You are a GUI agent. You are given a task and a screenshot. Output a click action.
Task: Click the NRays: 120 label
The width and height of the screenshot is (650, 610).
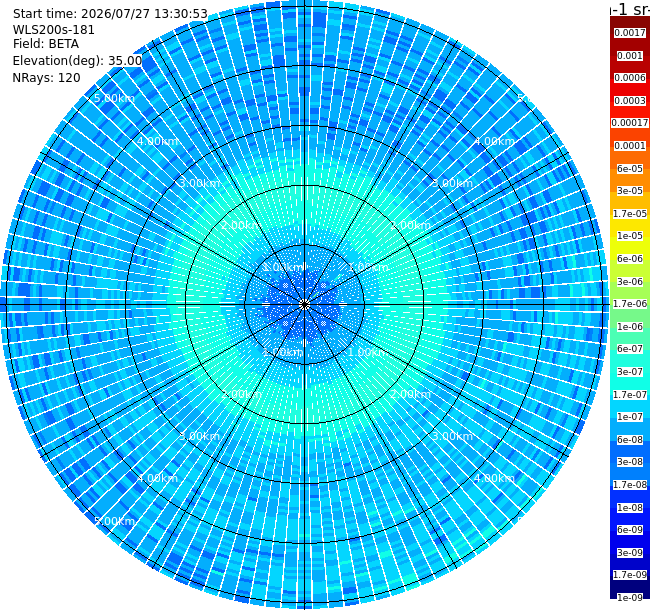(x=46, y=78)
